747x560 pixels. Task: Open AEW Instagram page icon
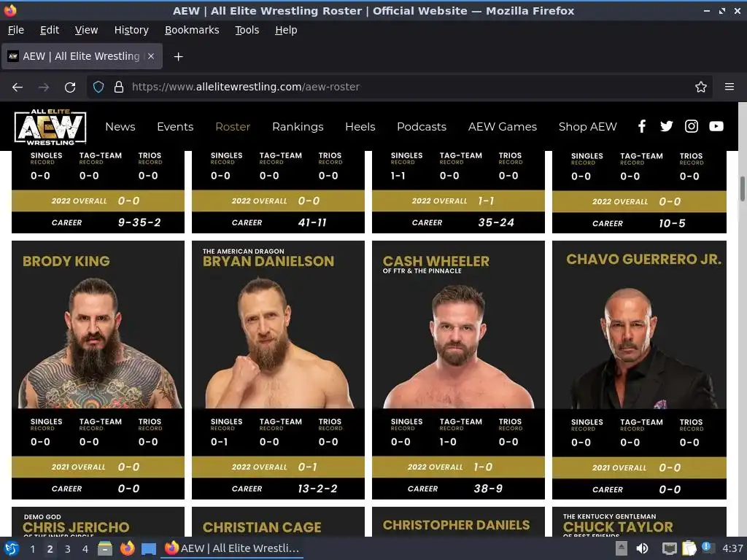point(692,126)
